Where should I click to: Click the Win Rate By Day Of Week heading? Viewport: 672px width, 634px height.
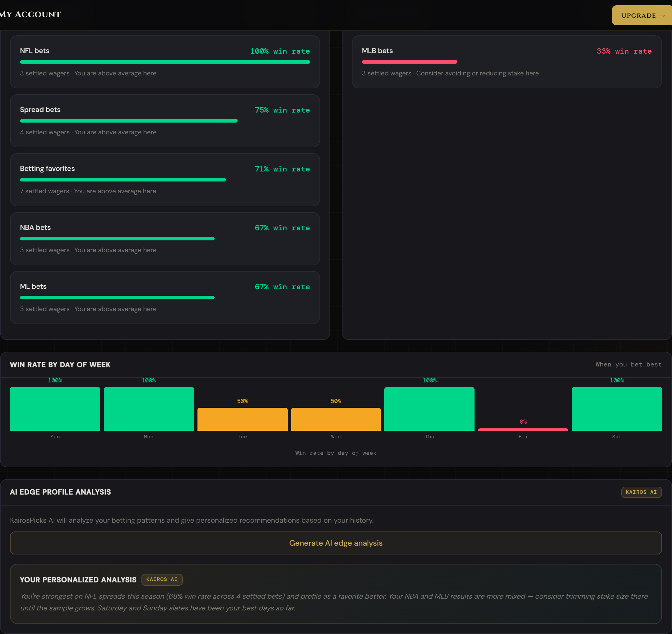click(x=60, y=365)
